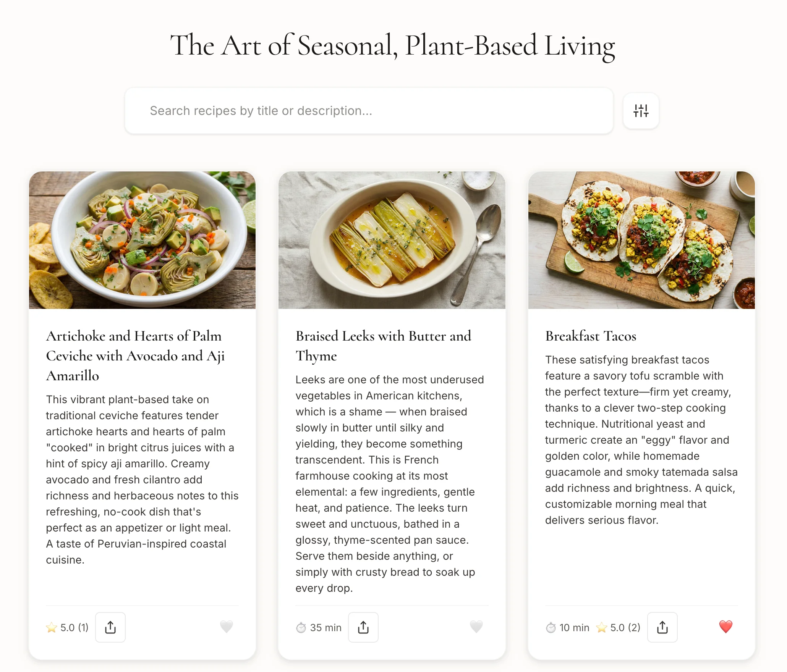
Task: View the artichoke ceviche bowl photo
Action: click(142, 240)
